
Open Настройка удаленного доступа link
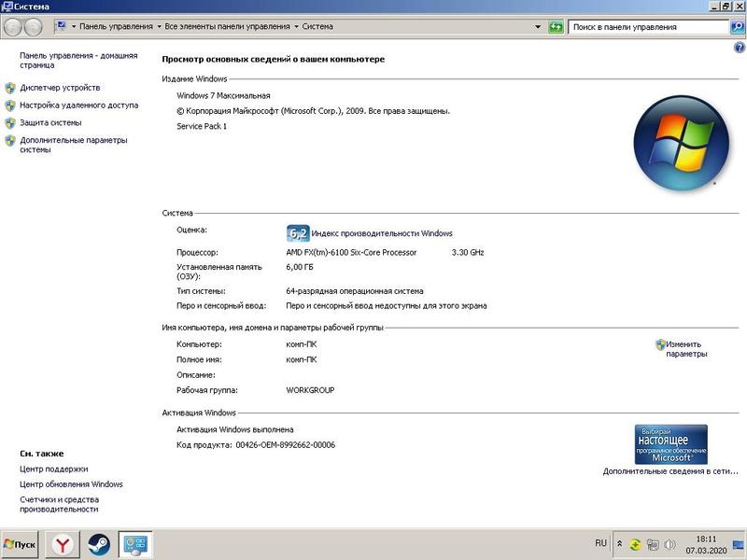pos(79,105)
